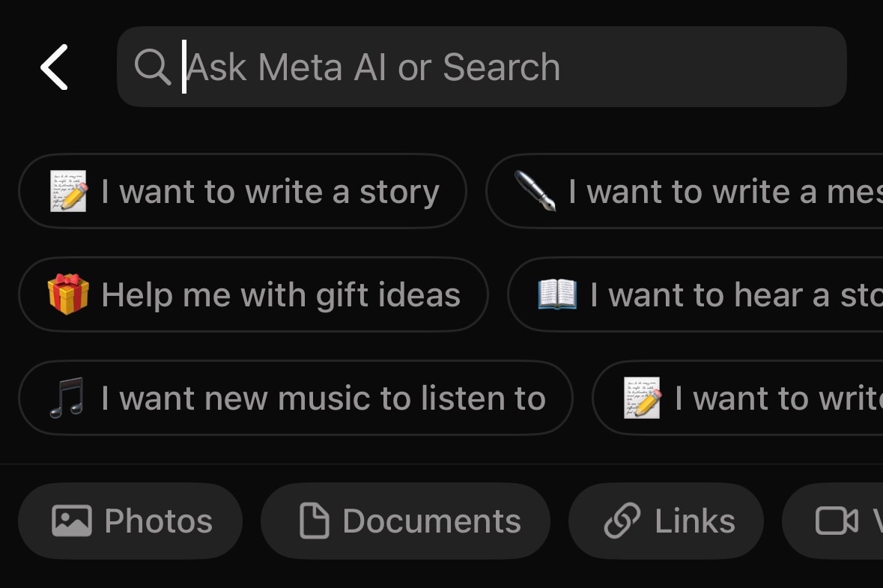Screen dimensions: 883x588
Task: Select "I want to write a story" suggestion
Action: pos(243,192)
